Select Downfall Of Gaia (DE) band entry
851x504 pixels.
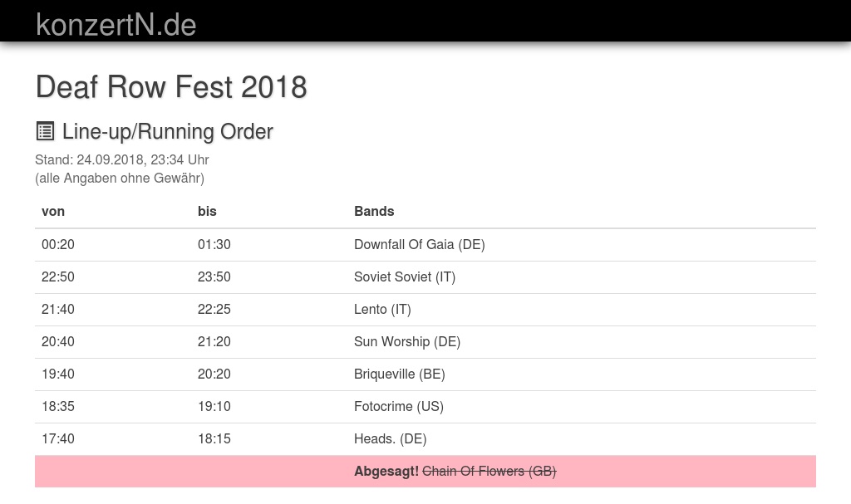pyautogui.click(x=419, y=244)
